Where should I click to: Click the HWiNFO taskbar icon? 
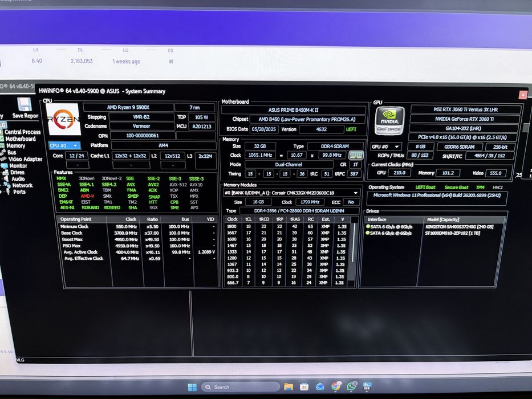tap(367, 386)
